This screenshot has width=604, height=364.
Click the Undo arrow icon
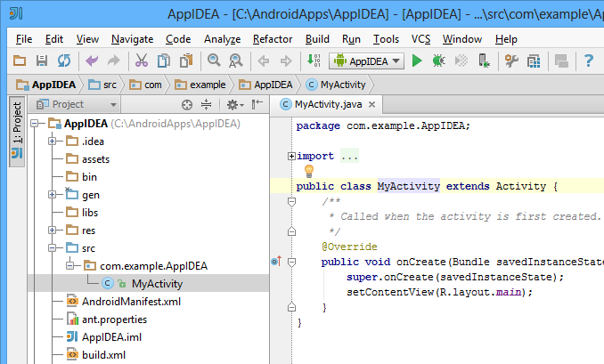[x=92, y=61]
